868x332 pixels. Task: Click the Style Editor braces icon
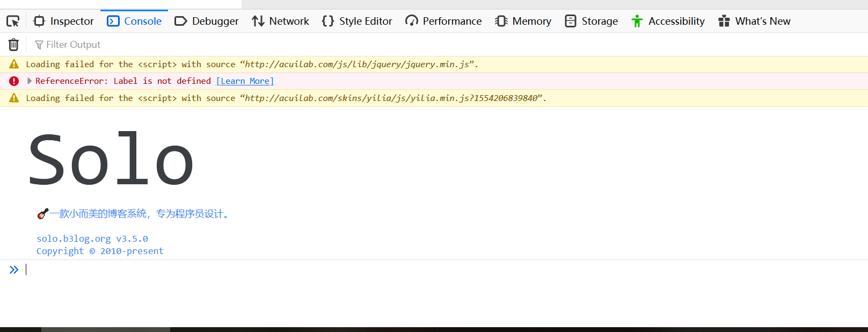pos(327,21)
